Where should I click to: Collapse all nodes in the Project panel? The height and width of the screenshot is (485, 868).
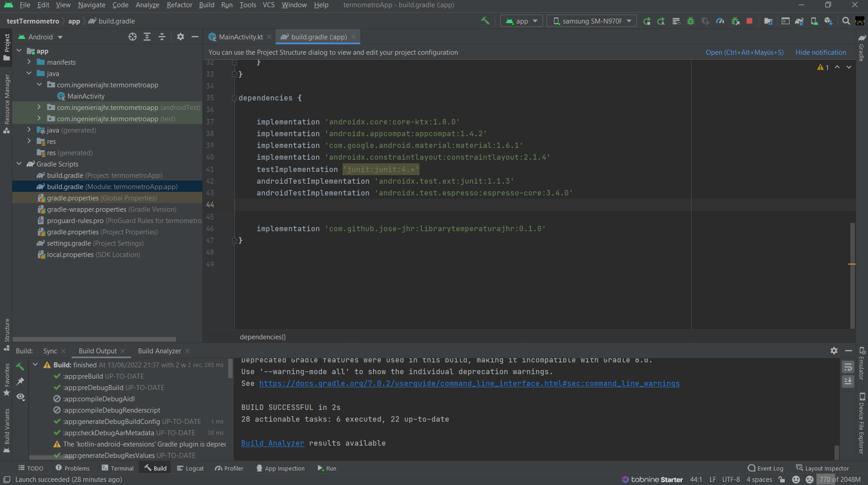click(162, 37)
